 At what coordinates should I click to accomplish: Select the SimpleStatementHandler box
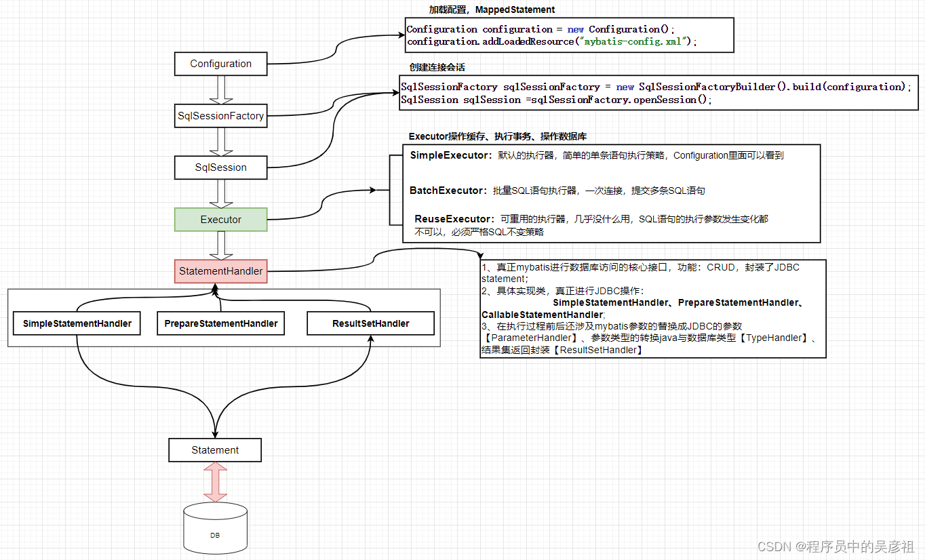coord(77,323)
